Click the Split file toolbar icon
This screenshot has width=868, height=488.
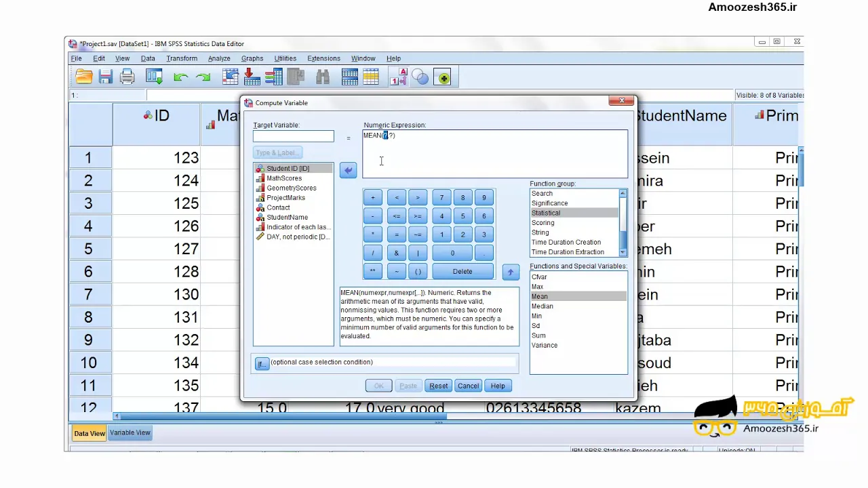(350, 77)
